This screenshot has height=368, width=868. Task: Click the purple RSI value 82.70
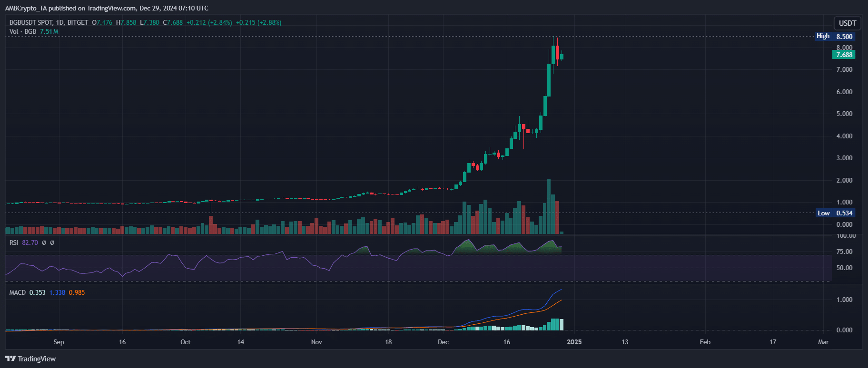pyautogui.click(x=30, y=242)
